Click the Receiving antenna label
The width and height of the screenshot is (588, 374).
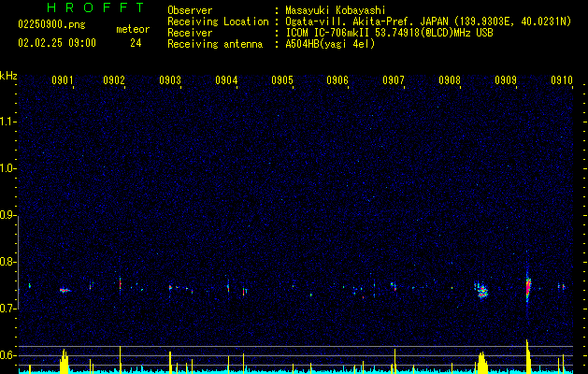(x=215, y=44)
